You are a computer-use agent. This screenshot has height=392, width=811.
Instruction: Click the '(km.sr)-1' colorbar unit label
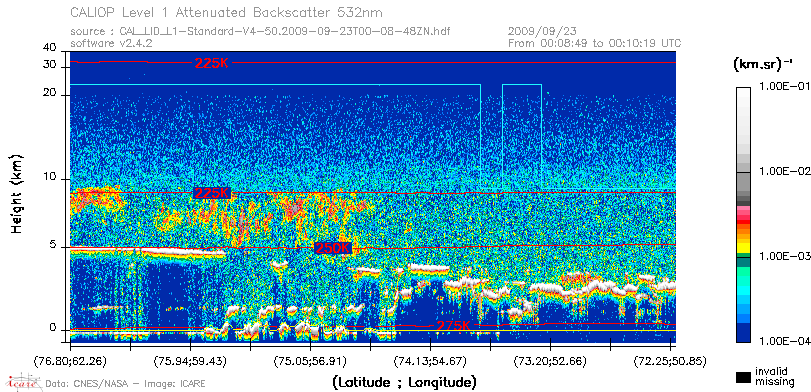coord(762,64)
